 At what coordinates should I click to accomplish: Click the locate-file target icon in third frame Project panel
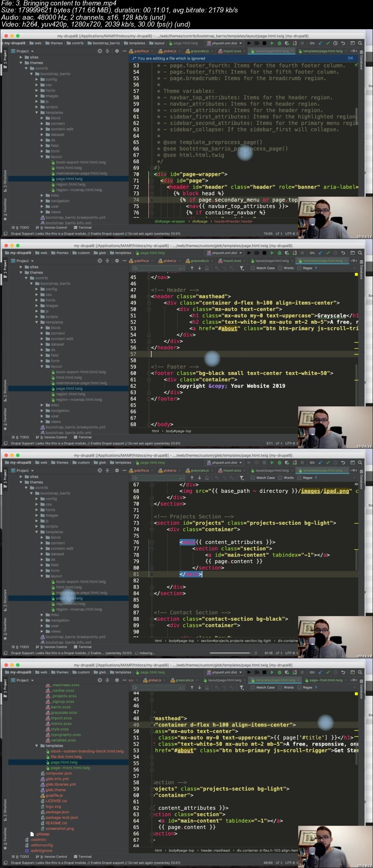click(x=100, y=470)
